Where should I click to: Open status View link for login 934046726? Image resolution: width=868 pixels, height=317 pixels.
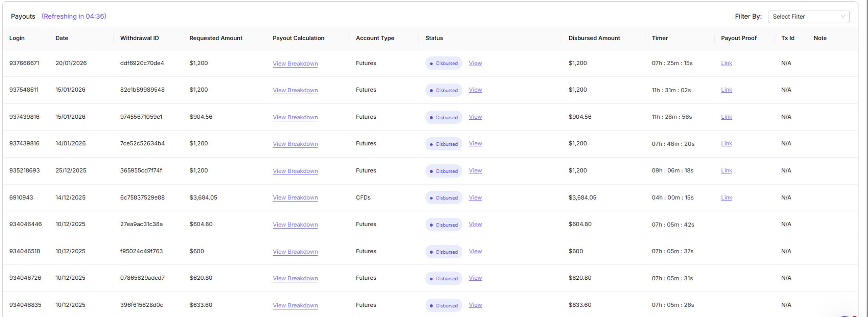click(475, 278)
